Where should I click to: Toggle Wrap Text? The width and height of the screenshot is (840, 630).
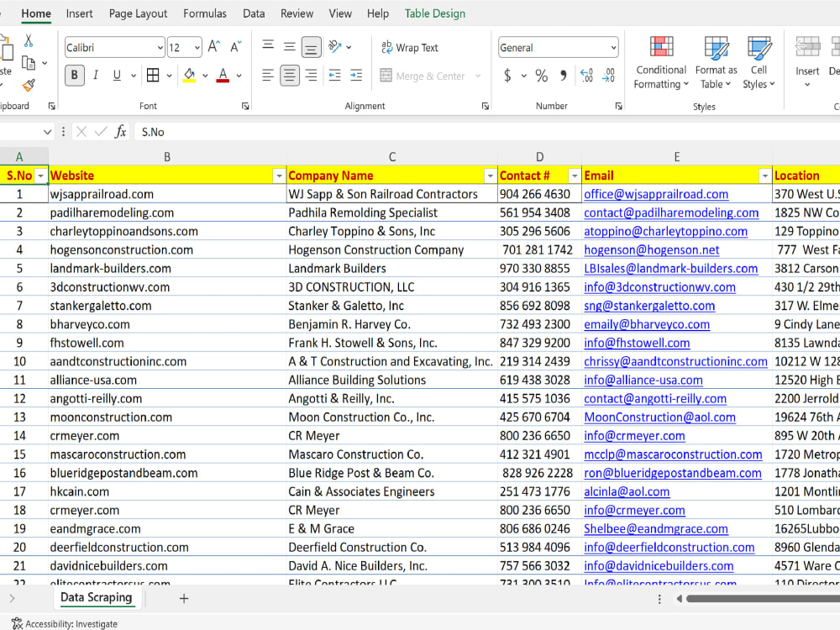click(410, 47)
